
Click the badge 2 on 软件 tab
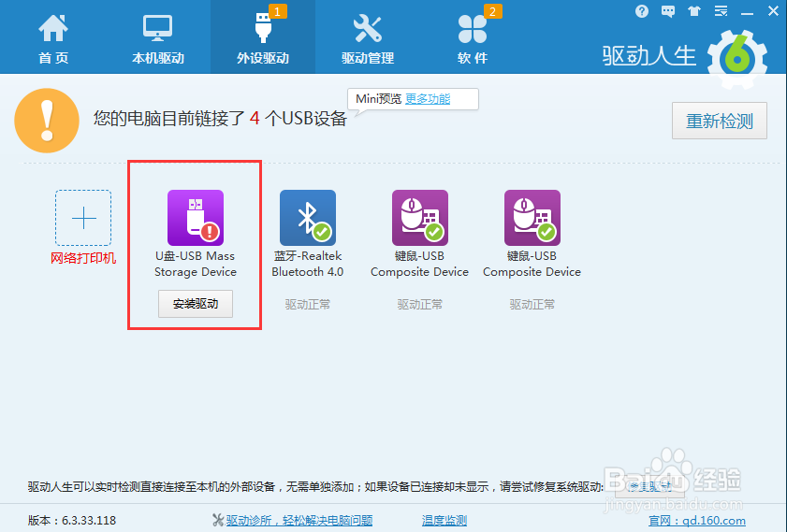click(x=492, y=11)
